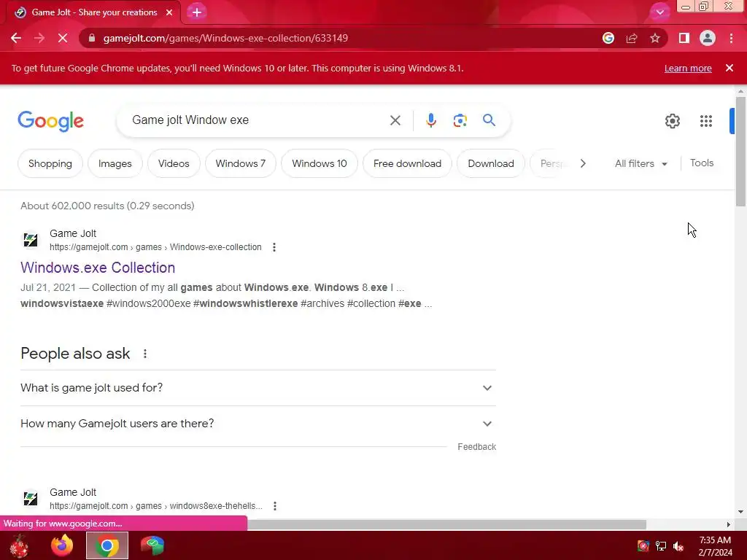
Task: Select the Game Jolt browser tab
Action: (x=93, y=12)
